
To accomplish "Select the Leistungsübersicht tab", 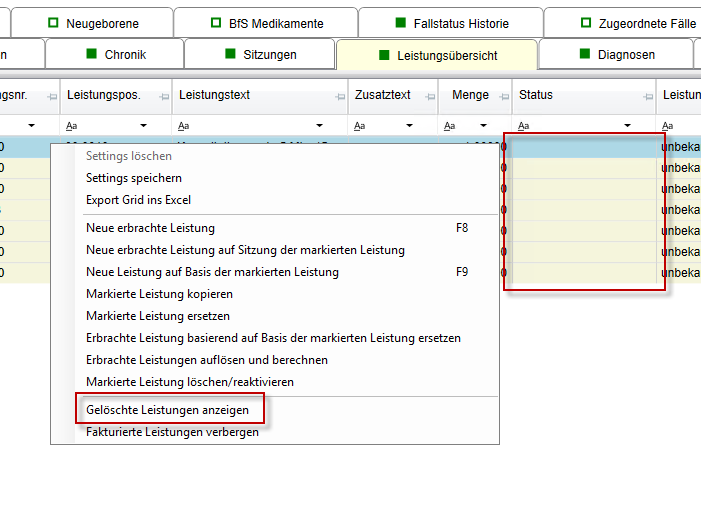I will click(x=437, y=55).
